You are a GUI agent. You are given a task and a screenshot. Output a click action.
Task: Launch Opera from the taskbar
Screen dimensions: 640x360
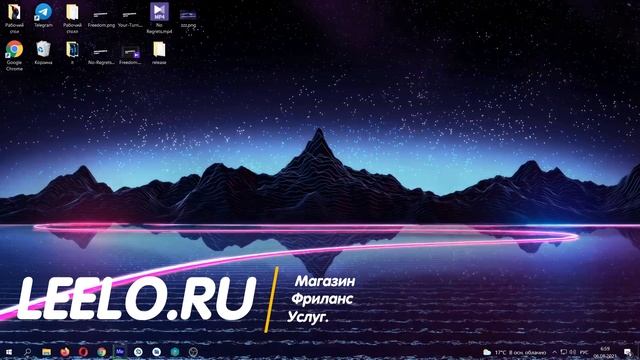(83, 352)
